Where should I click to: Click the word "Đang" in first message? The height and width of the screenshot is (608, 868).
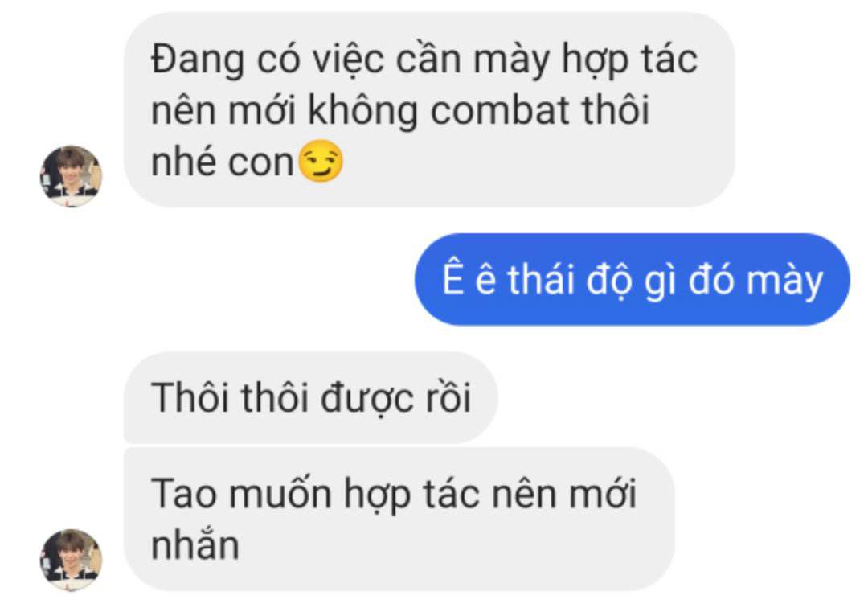198,60
